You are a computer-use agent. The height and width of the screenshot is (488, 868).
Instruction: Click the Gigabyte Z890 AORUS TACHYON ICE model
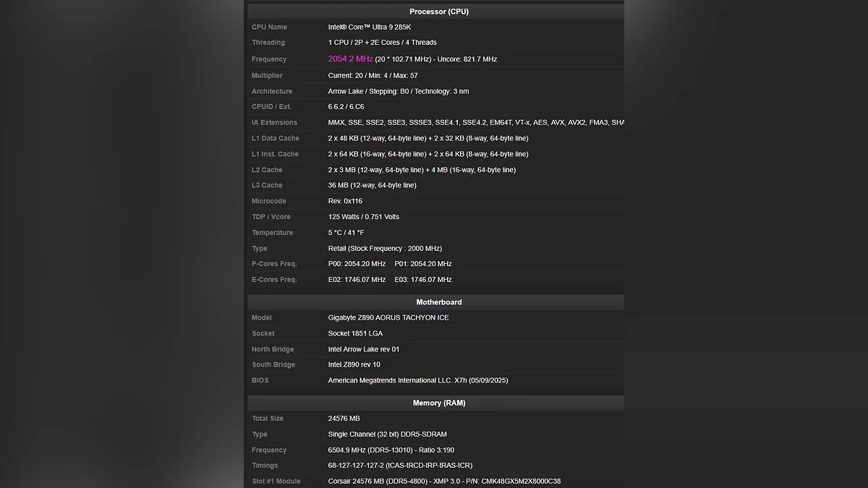tap(388, 318)
